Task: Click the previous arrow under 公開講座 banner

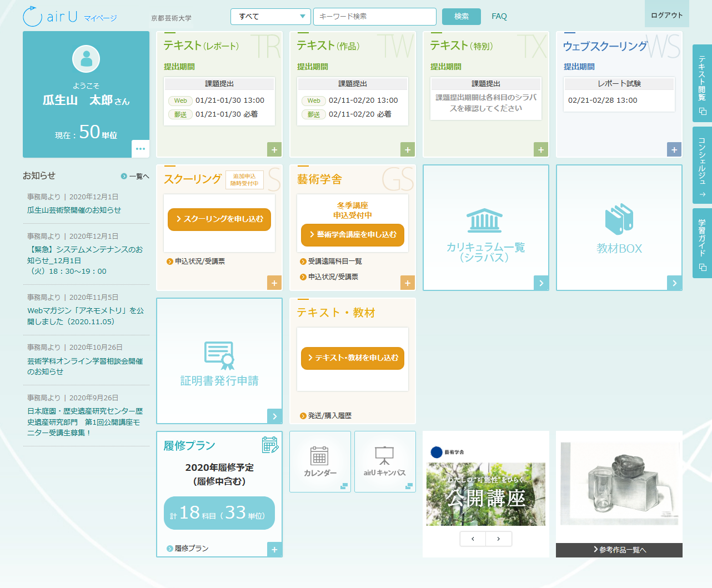Action: [473, 539]
